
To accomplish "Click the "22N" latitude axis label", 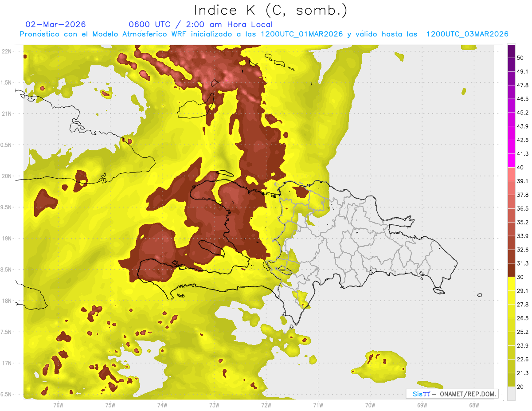I will [7, 51].
